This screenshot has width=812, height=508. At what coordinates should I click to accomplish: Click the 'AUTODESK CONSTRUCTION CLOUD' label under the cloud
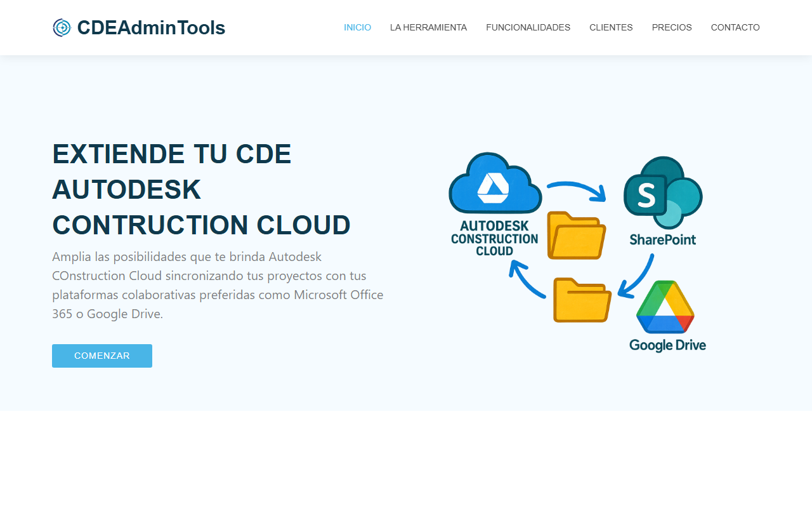(494, 238)
